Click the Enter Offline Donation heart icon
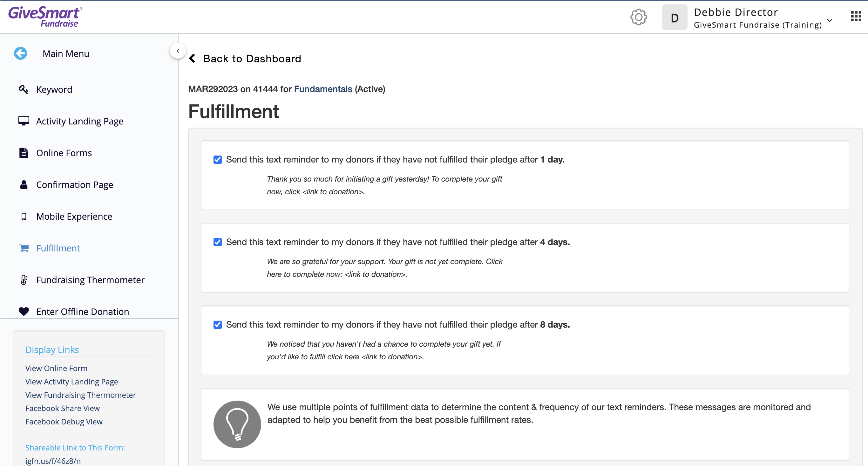This screenshot has height=466, width=868. [x=24, y=311]
